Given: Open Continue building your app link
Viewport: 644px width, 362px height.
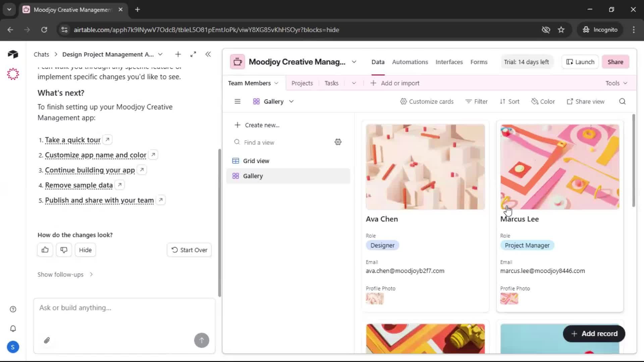Looking at the screenshot, I should pyautogui.click(x=90, y=170).
